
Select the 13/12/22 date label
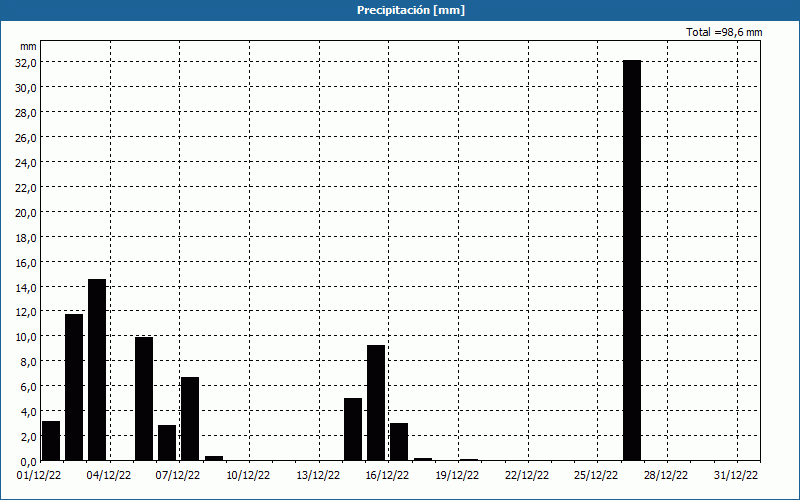pos(318,476)
